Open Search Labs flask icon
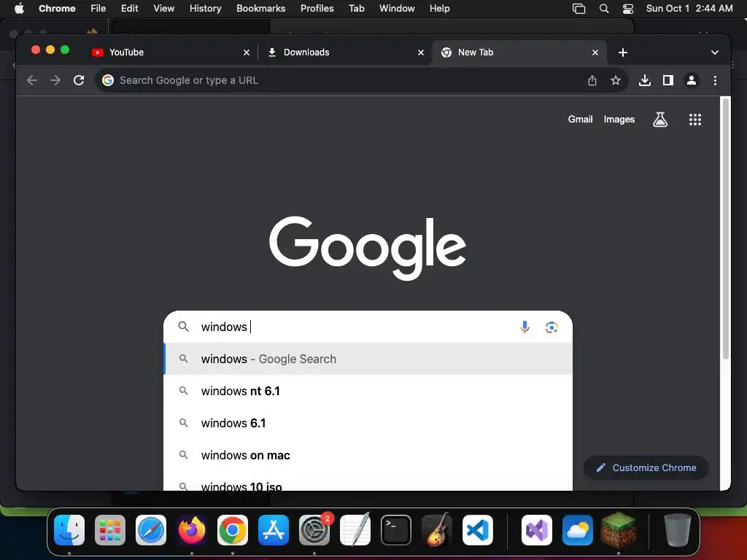This screenshot has width=747, height=560. tap(659, 120)
